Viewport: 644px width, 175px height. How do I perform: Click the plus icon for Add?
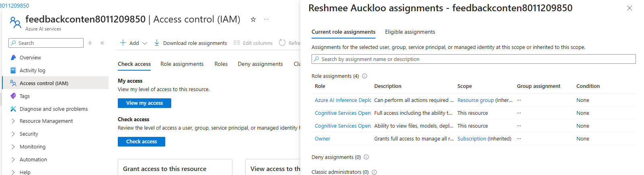point(123,43)
